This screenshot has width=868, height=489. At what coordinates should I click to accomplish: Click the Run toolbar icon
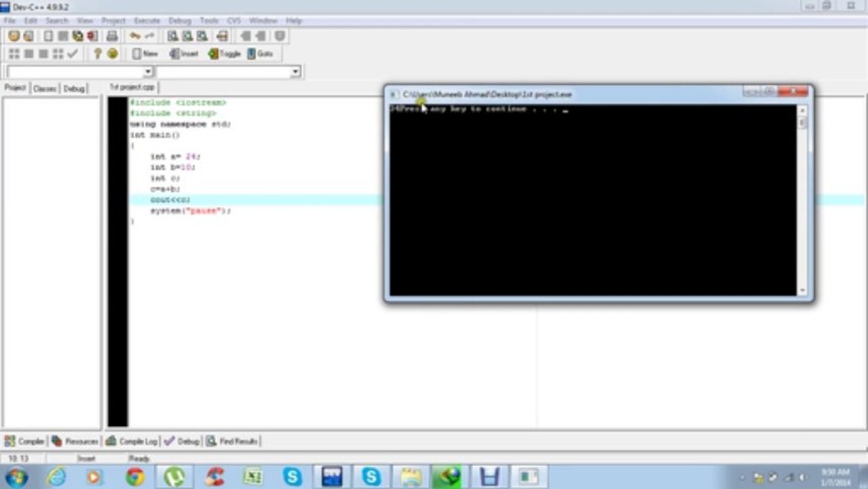(29, 54)
